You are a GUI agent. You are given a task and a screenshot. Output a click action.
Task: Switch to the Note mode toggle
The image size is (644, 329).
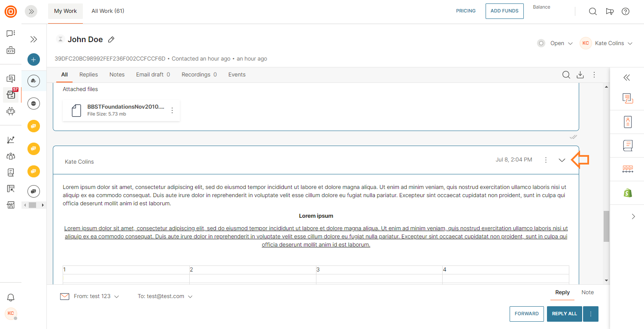point(587,292)
